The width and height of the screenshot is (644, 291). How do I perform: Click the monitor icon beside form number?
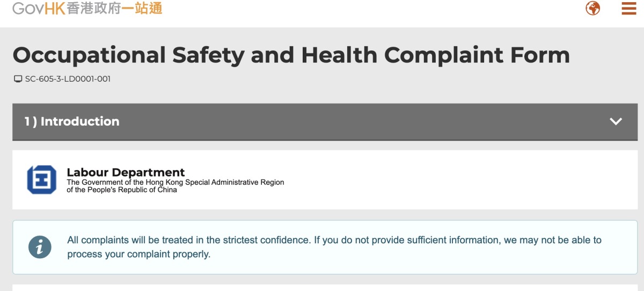coord(18,79)
